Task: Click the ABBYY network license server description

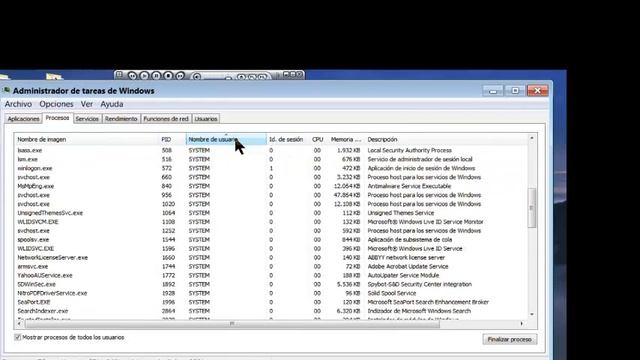Action: pos(406,258)
